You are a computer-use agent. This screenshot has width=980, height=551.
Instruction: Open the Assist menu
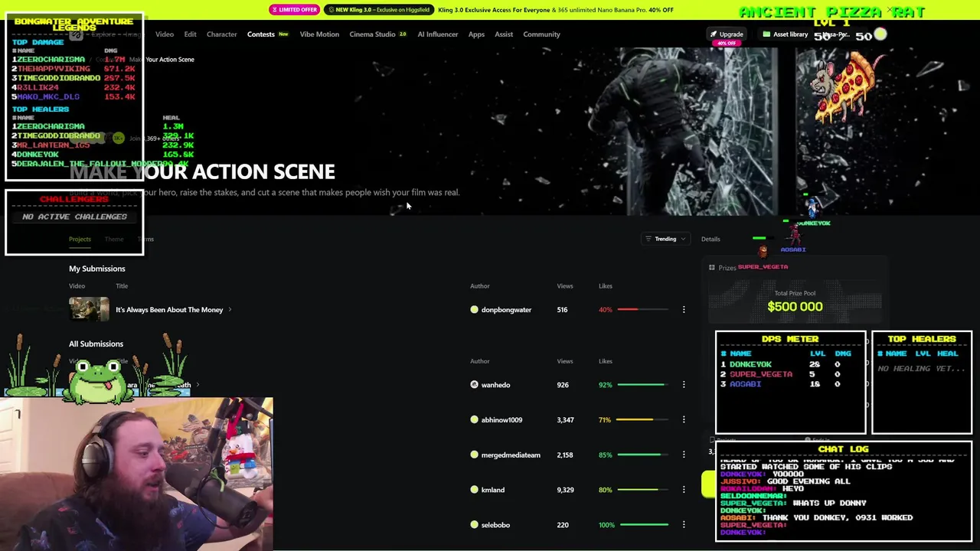pos(504,34)
